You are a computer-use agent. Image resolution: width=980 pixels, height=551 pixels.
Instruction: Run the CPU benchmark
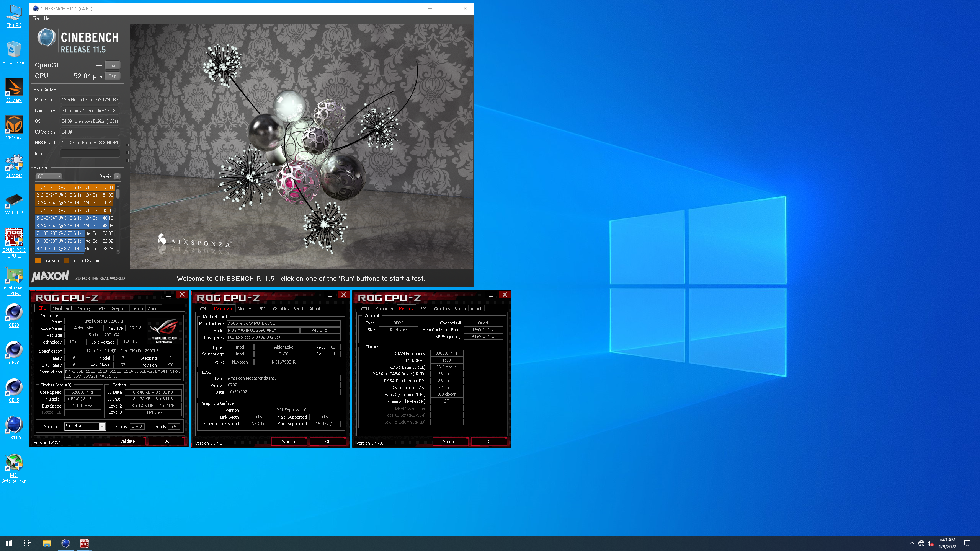[x=113, y=76]
